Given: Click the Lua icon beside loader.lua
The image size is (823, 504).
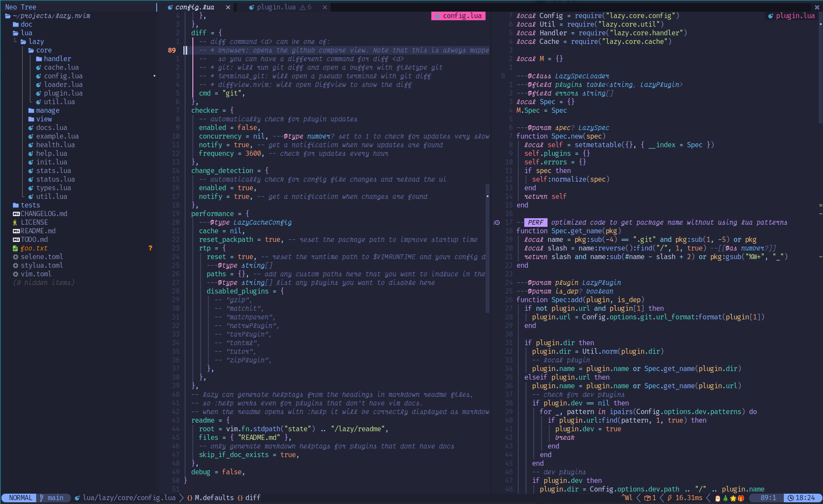Looking at the screenshot, I should [39, 85].
